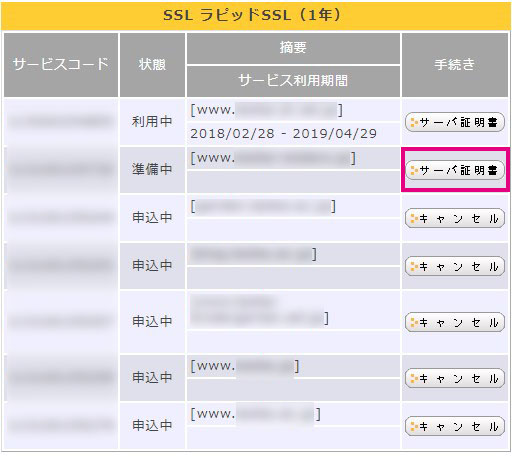Screen dimensions: 515x456
Task: Click サーバ証明書 button for 利用中 row
Action: click(x=455, y=122)
